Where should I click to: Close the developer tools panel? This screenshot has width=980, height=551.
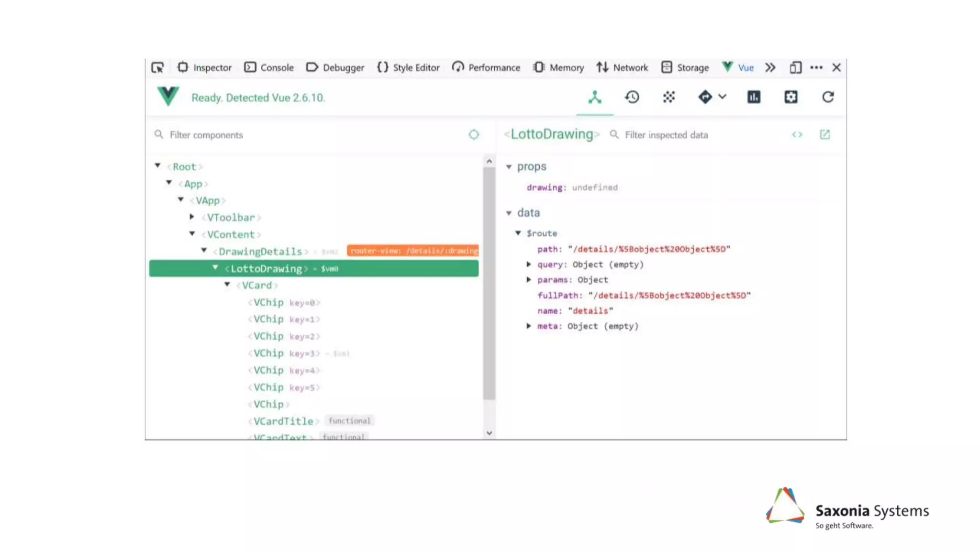coord(836,67)
